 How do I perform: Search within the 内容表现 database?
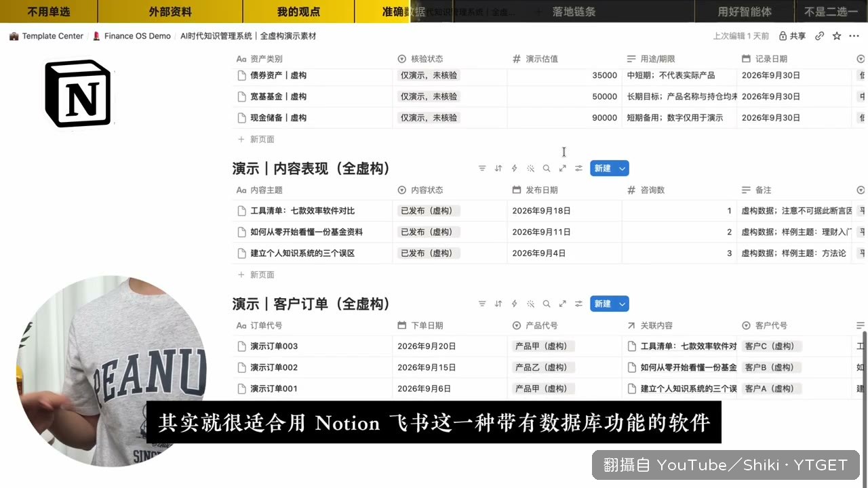pos(547,168)
